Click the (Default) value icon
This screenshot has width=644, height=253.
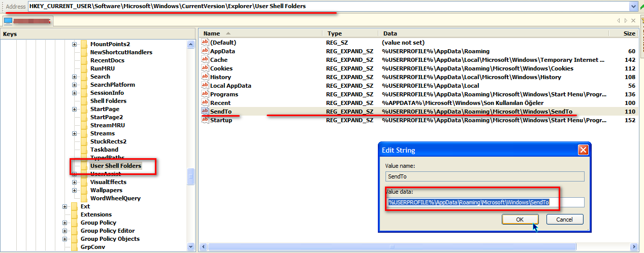click(205, 43)
